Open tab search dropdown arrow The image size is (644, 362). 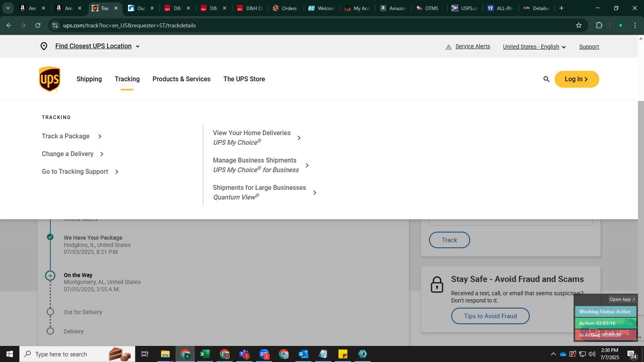8,8
